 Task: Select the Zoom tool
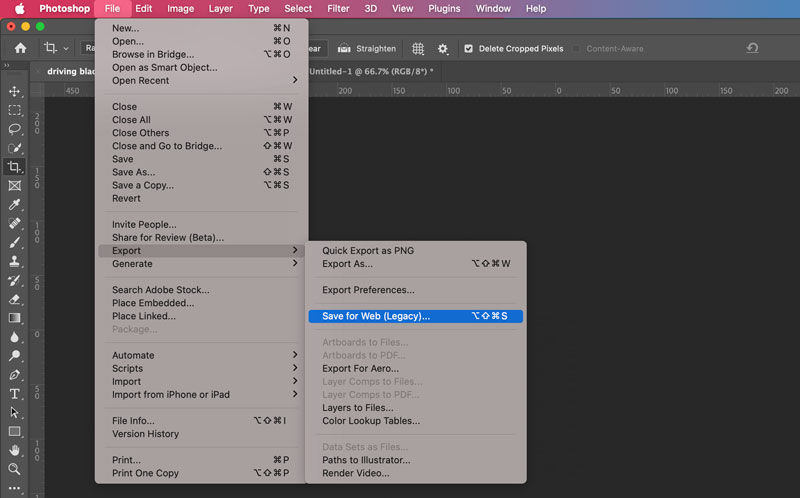(x=14, y=469)
